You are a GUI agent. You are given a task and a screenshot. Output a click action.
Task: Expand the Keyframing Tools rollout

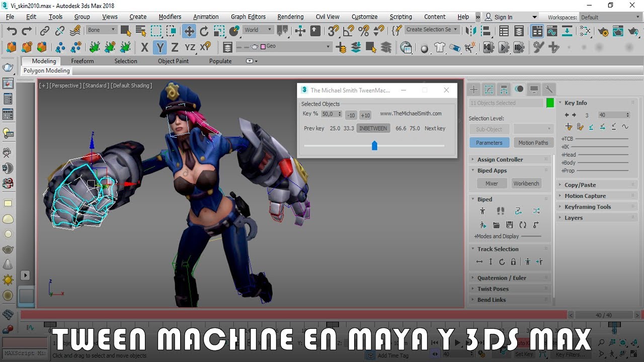(x=597, y=207)
